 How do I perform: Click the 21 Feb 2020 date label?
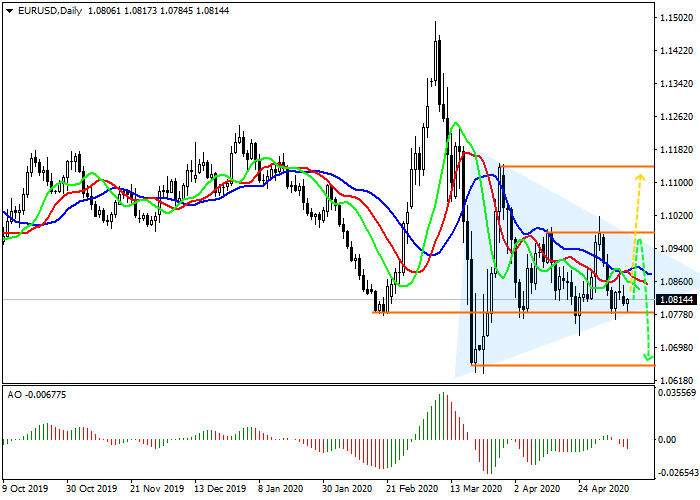(x=414, y=490)
